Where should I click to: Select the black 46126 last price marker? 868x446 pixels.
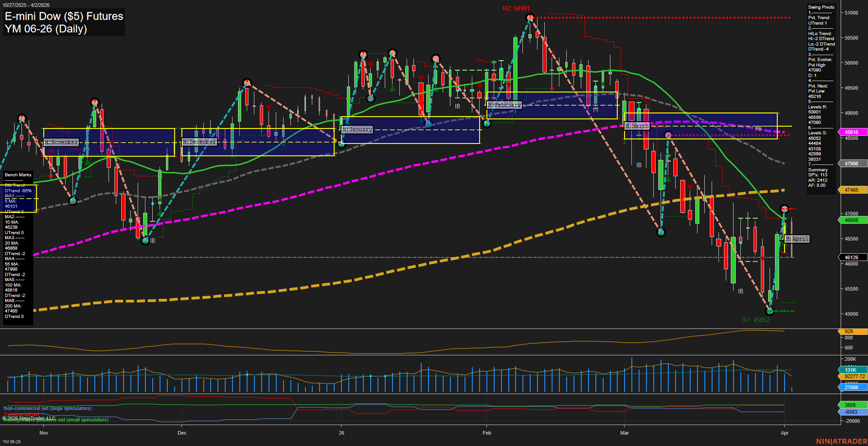852,257
